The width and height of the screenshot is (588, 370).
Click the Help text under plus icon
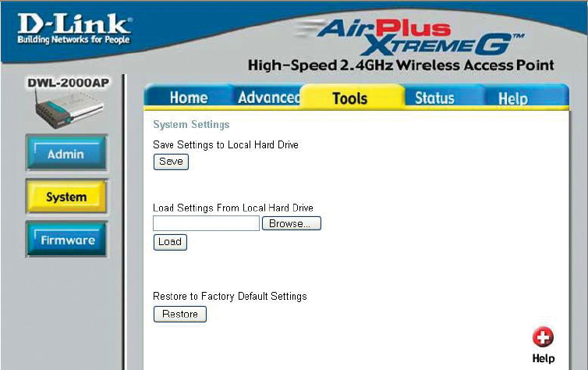[x=544, y=358]
